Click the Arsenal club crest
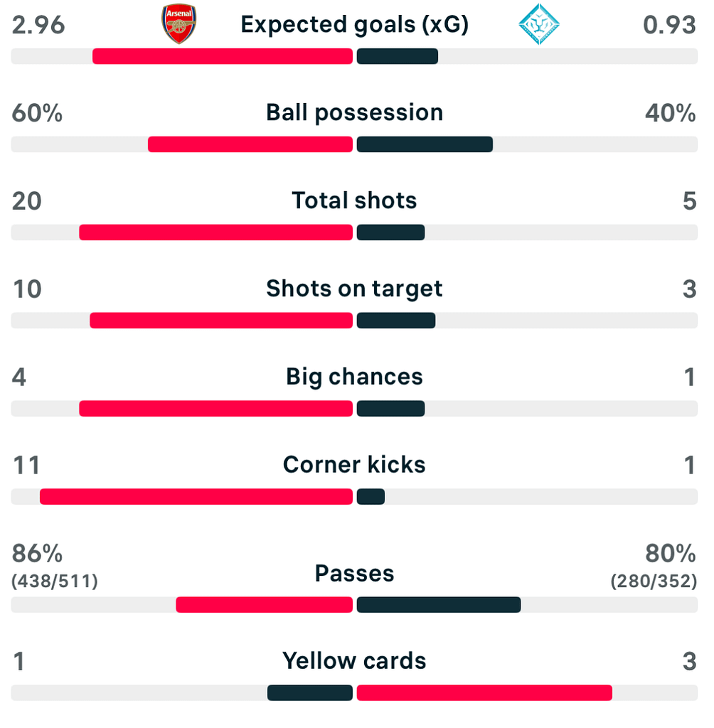This screenshot has width=714, height=728. pyautogui.click(x=178, y=24)
